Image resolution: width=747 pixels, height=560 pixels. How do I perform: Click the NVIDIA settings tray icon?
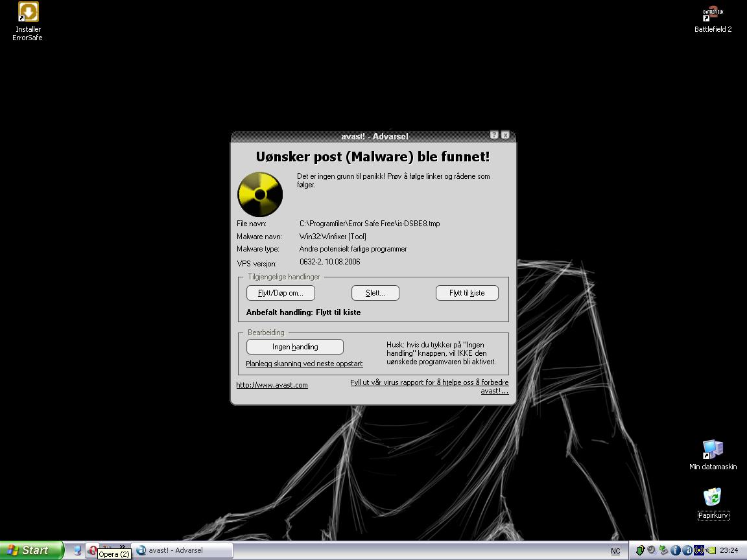(710, 550)
